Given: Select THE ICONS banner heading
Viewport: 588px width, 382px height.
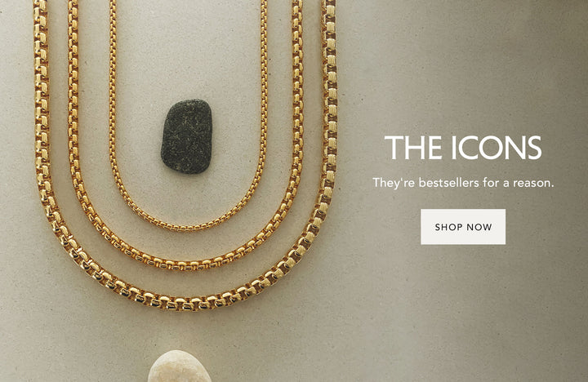Looking at the screenshot, I should point(463,148).
